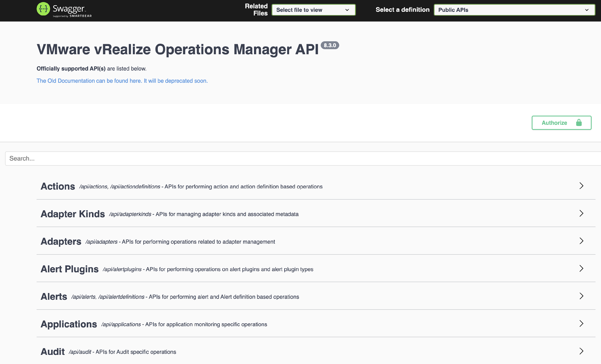Image resolution: width=601 pixels, height=364 pixels.
Task: Click the Alert Plugins tag heading
Action: [x=69, y=269]
